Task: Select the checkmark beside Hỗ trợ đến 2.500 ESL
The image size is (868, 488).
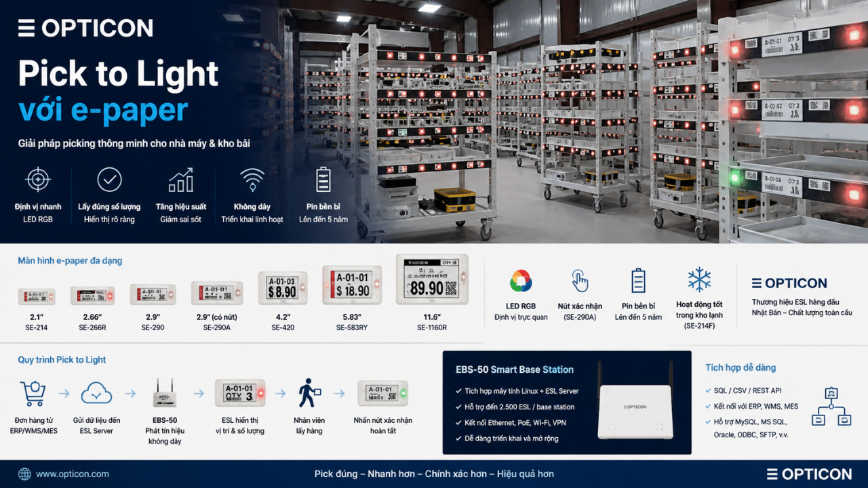Action: click(458, 407)
